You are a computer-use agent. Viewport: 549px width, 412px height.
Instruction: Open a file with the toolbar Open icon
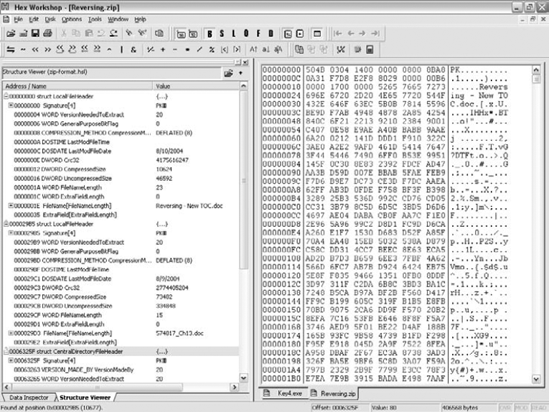11,34
